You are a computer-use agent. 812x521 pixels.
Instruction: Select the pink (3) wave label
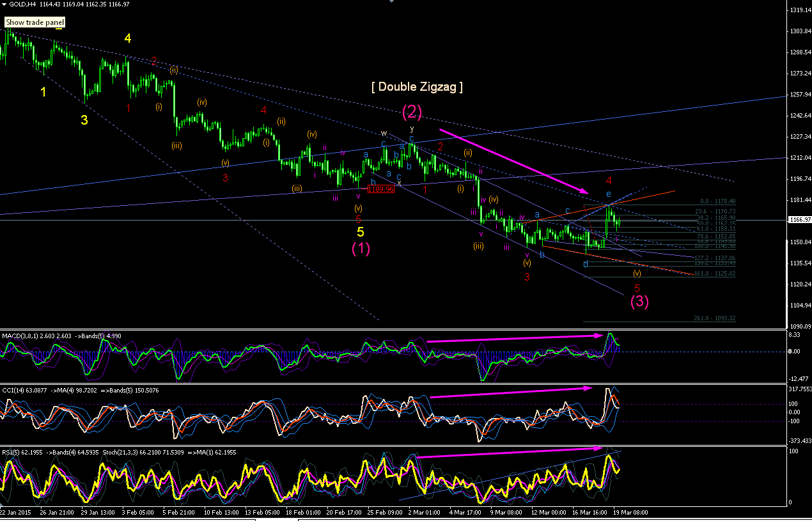click(639, 301)
